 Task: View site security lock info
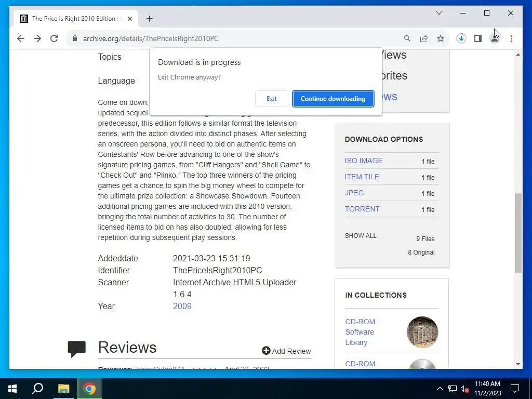(75, 38)
